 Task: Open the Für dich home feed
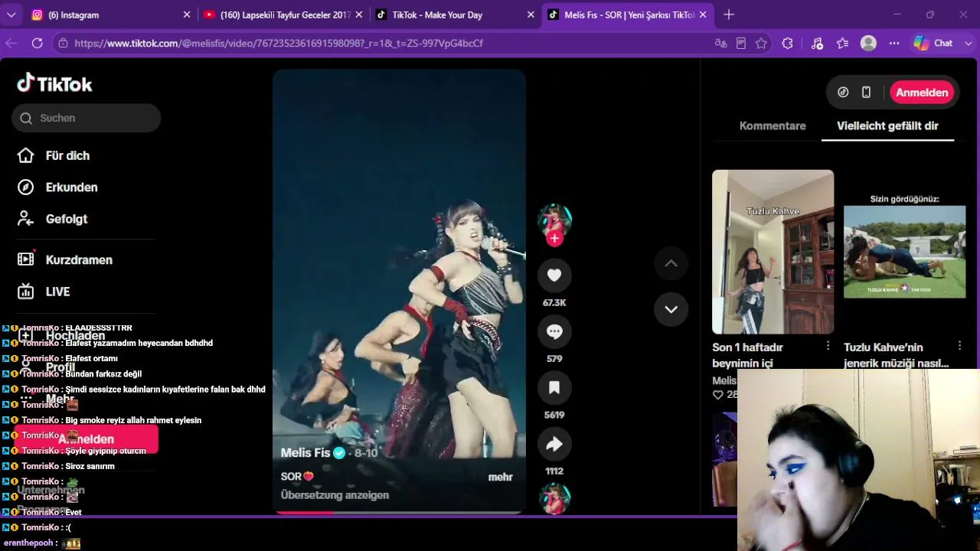coord(54,155)
